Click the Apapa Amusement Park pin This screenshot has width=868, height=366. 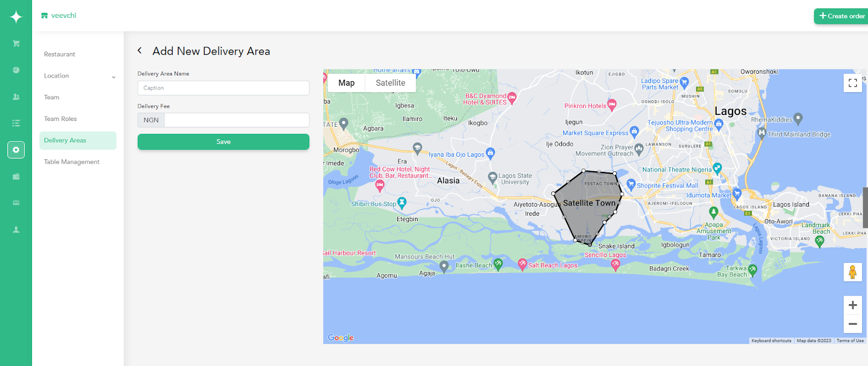pos(714,212)
